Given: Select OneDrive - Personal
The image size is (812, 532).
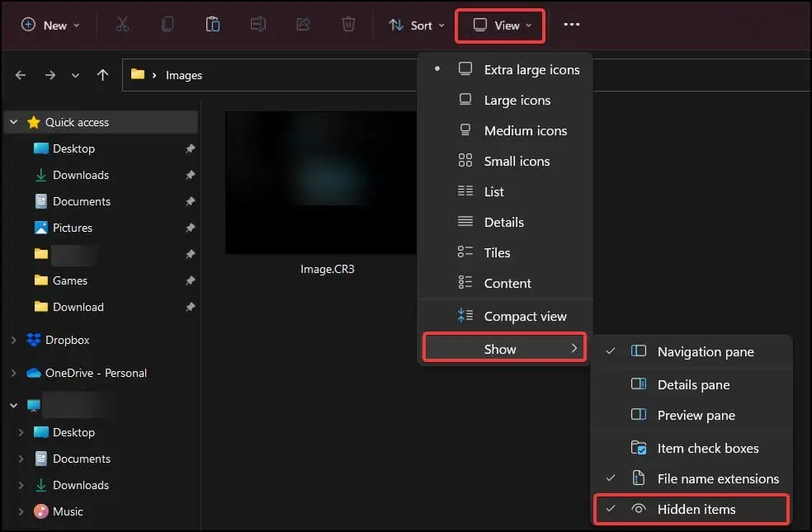Looking at the screenshot, I should [x=96, y=373].
